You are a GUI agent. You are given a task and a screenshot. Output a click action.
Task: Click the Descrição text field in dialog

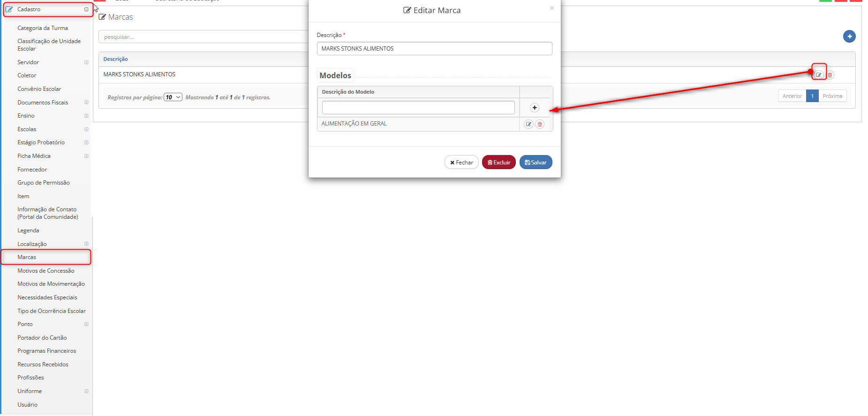point(435,49)
